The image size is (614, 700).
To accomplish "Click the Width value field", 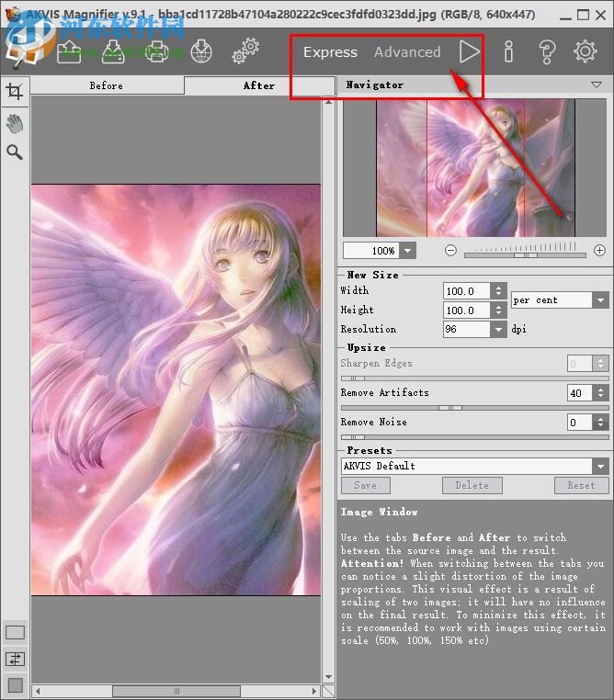I will pyautogui.click(x=467, y=291).
